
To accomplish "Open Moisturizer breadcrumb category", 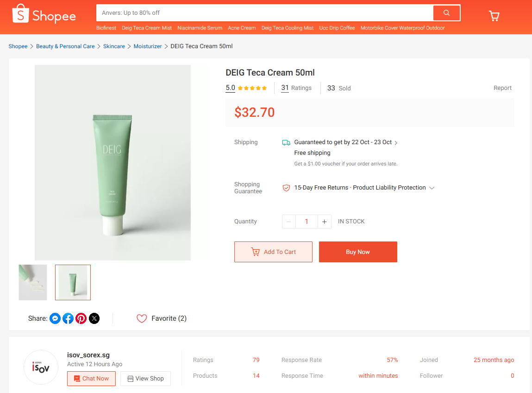I will (148, 46).
